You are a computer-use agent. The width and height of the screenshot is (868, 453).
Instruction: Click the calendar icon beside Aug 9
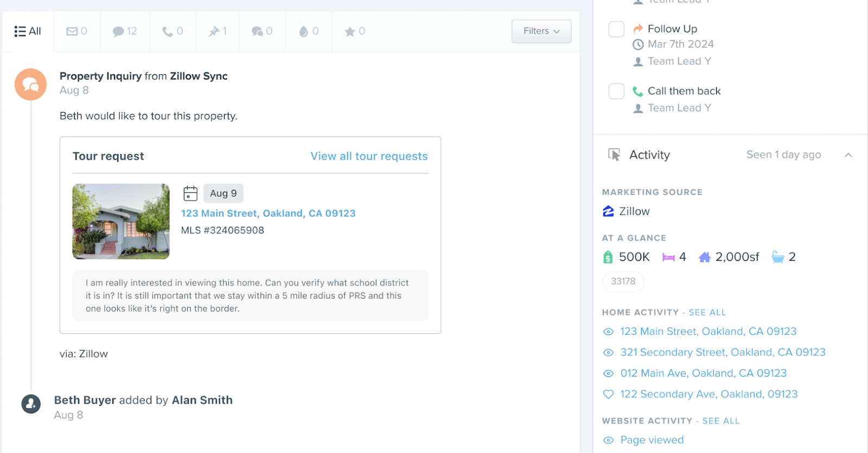(x=190, y=194)
